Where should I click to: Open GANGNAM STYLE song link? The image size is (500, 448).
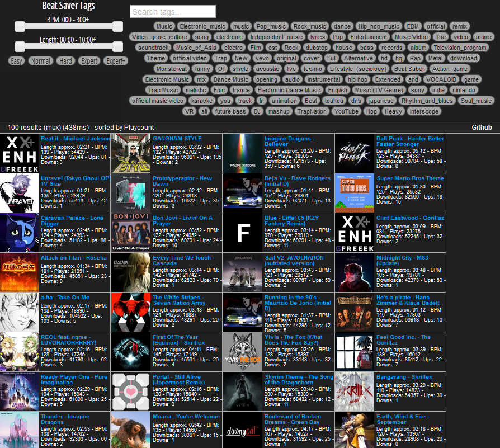(177, 138)
